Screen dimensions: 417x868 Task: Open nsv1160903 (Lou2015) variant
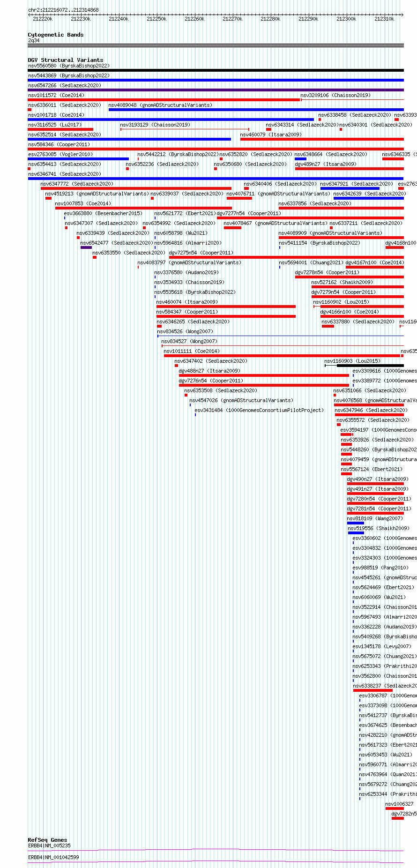[352, 361]
